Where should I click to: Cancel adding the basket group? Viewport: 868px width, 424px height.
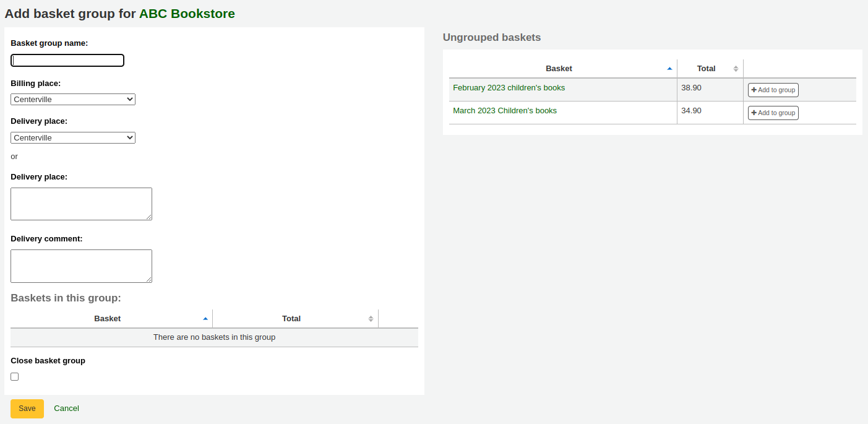[66, 409]
